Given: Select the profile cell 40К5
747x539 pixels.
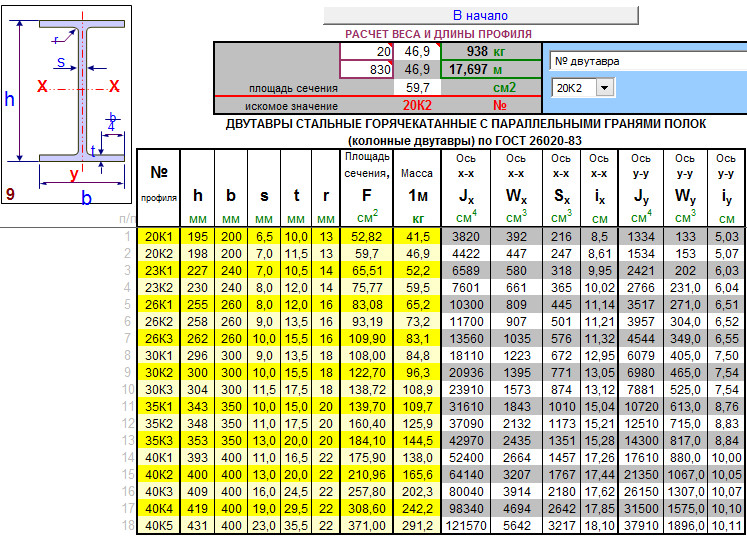Looking at the screenshot, I should click(159, 526).
